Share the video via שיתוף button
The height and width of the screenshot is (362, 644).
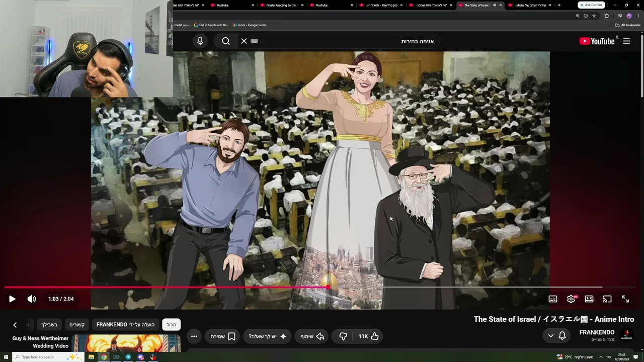[312, 336]
